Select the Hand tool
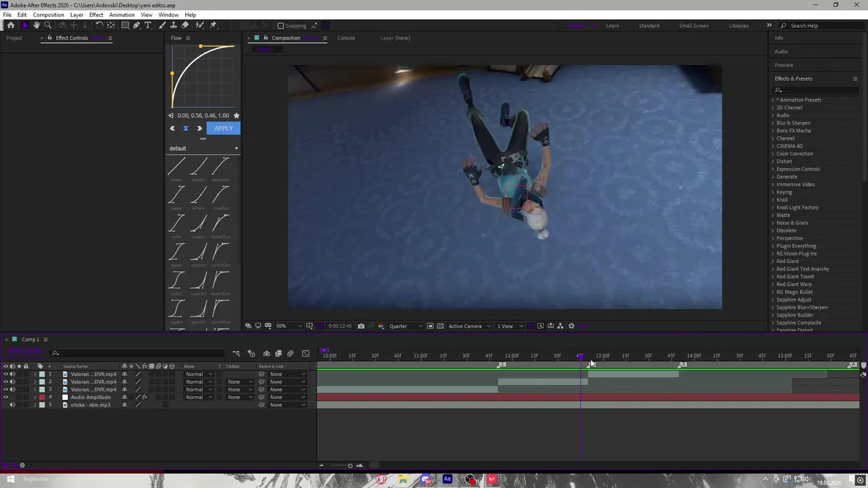Image resolution: width=868 pixels, height=488 pixels. coord(37,26)
